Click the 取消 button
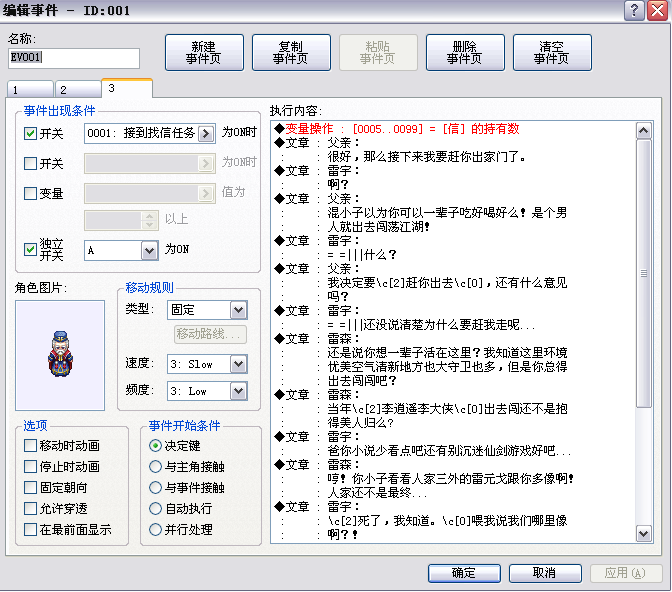The image size is (672, 592). (x=545, y=573)
